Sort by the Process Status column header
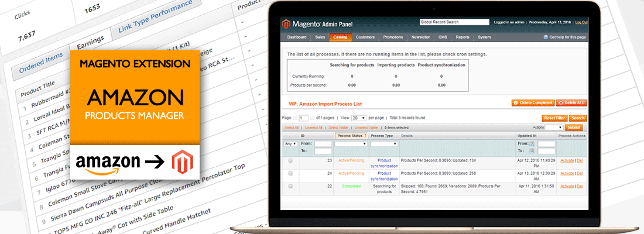This screenshot has height=234, width=644. pos(351,136)
